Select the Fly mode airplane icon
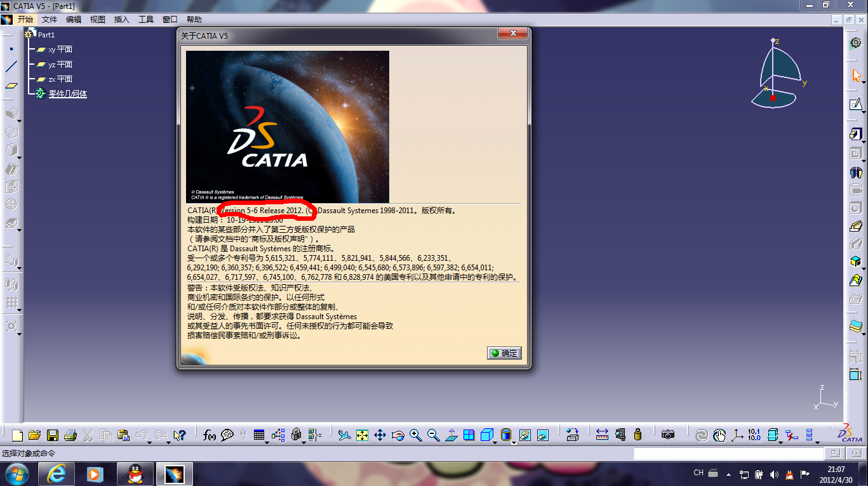The image size is (868, 486). pos(344,435)
